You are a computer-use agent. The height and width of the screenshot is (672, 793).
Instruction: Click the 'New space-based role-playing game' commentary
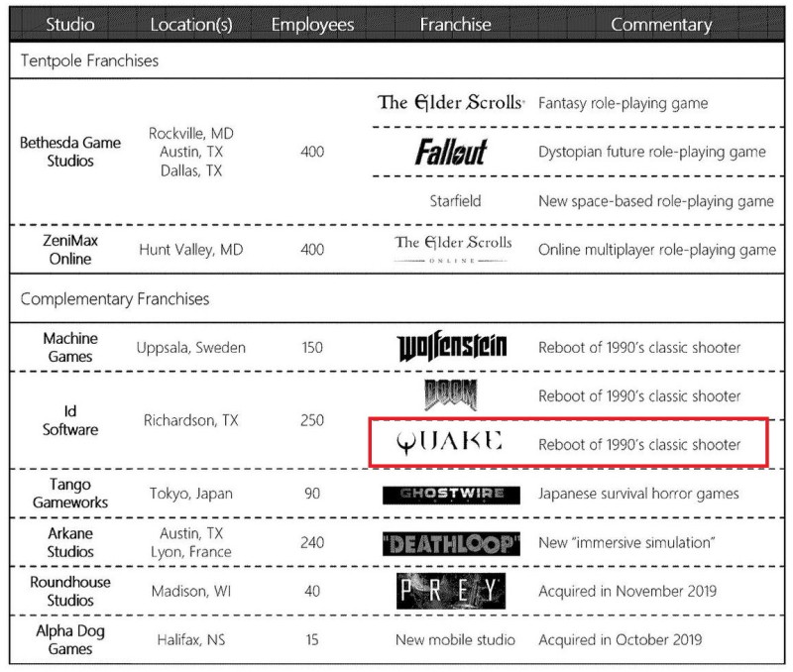(x=656, y=201)
